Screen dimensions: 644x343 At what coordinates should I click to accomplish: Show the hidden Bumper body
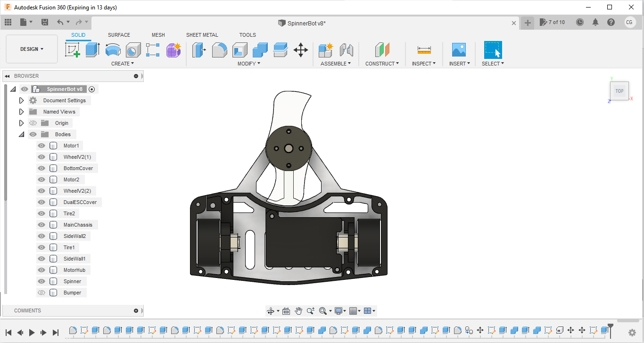pyautogui.click(x=41, y=293)
